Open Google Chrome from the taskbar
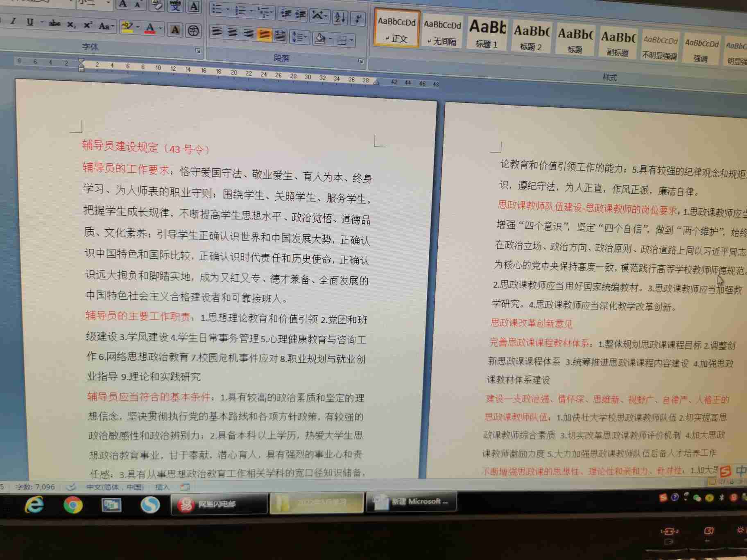The height and width of the screenshot is (560, 747). point(73,505)
